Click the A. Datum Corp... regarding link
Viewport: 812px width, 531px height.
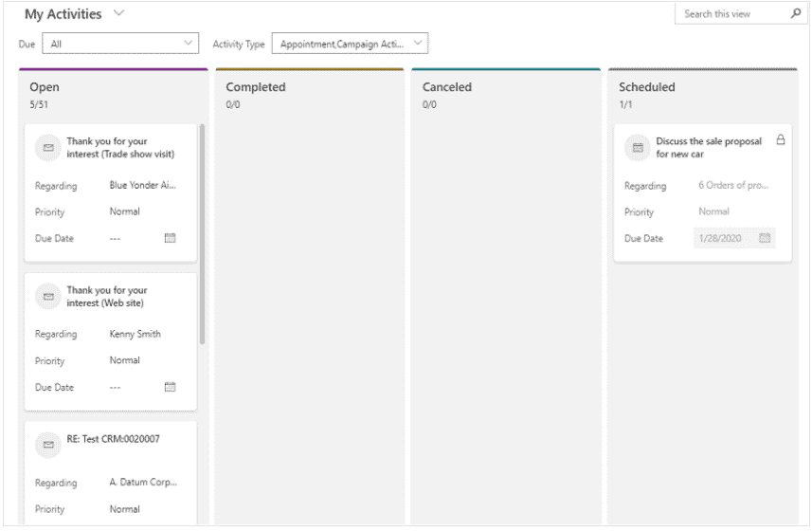coord(143,482)
